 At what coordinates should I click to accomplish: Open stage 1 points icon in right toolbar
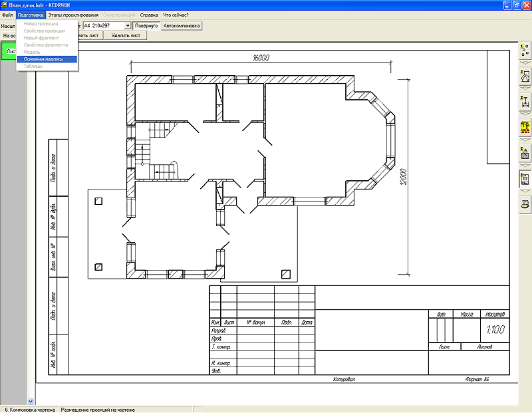click(x=525, y=51)
